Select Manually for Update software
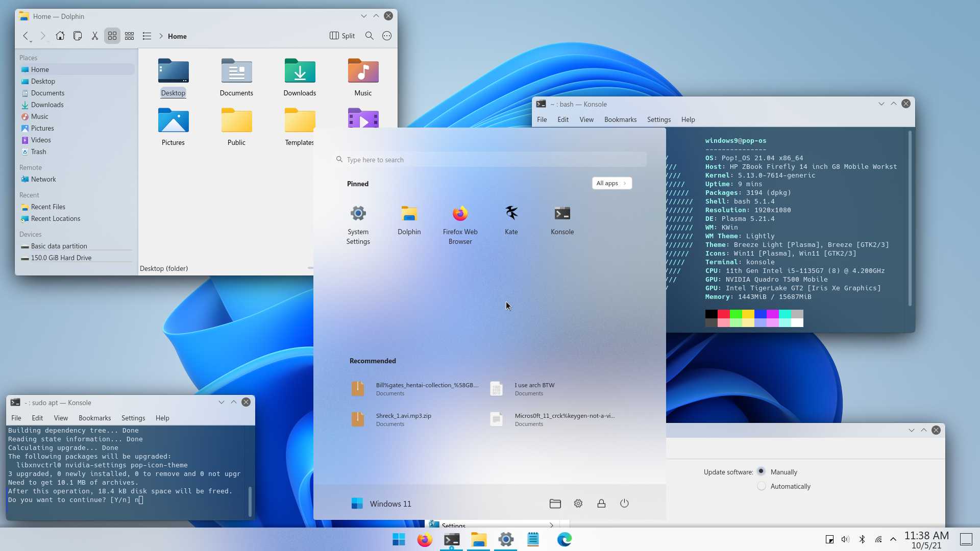Viewport: 980px width, 551px height. (x=761, y=471)
